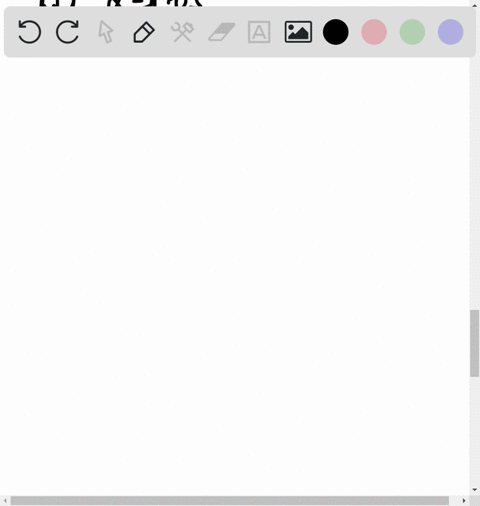Activate the eraser tool
Image resolution: width=480 pixels, height=506 pixels.
(222, 32)
